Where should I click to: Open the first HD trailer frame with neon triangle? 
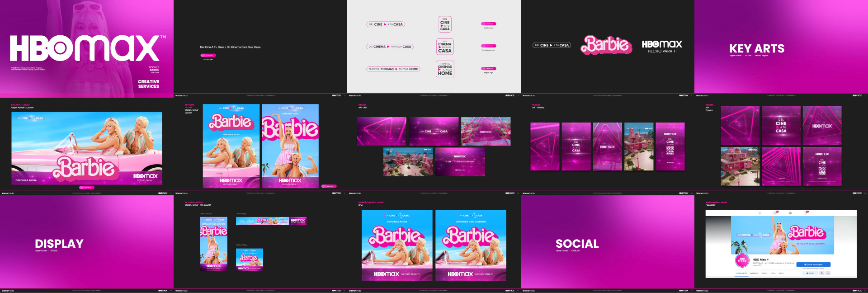[x=382, y=131]
